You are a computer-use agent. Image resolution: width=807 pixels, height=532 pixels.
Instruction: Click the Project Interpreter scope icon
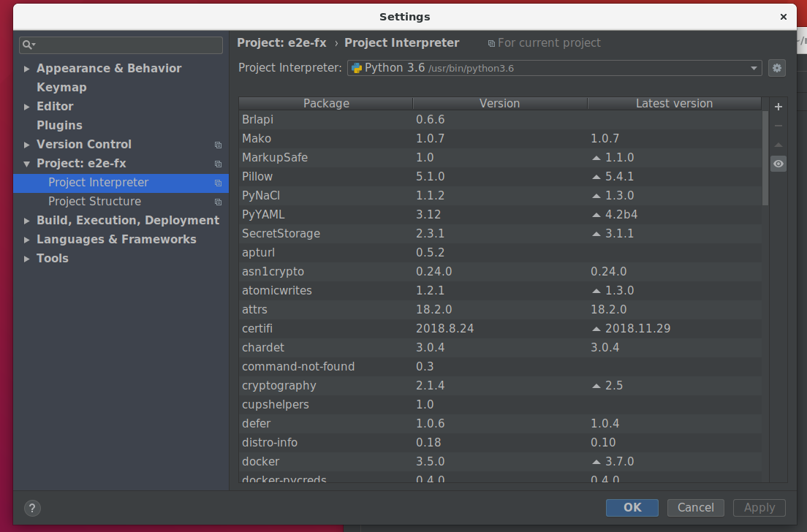[x=219, y=183]
